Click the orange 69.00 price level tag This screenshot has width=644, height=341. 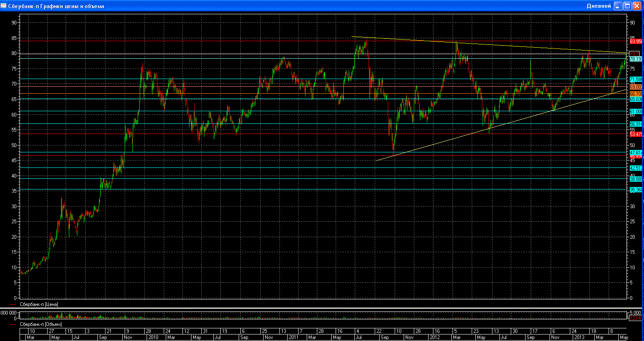coord(635,87)
